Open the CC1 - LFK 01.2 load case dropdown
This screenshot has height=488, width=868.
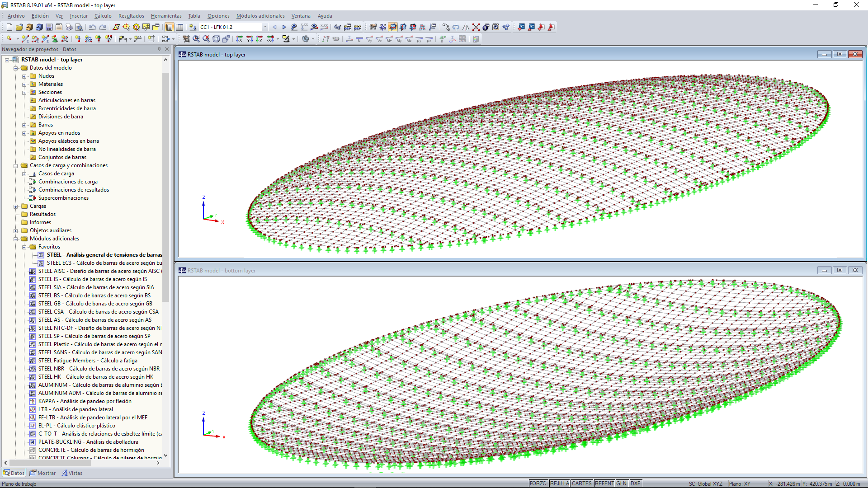[x=265, y=27]
